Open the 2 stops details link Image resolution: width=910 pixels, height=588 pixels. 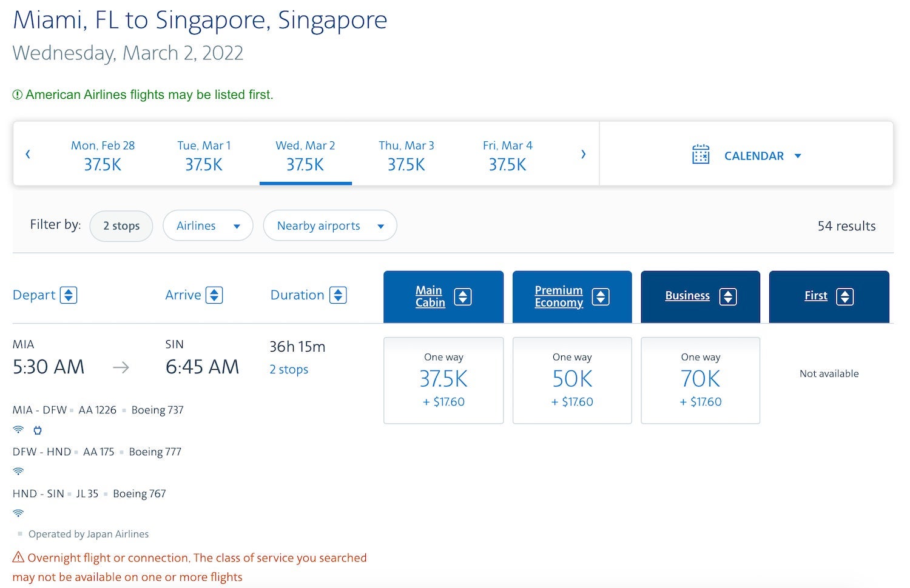pyautogui.click(x=289, y=369)
